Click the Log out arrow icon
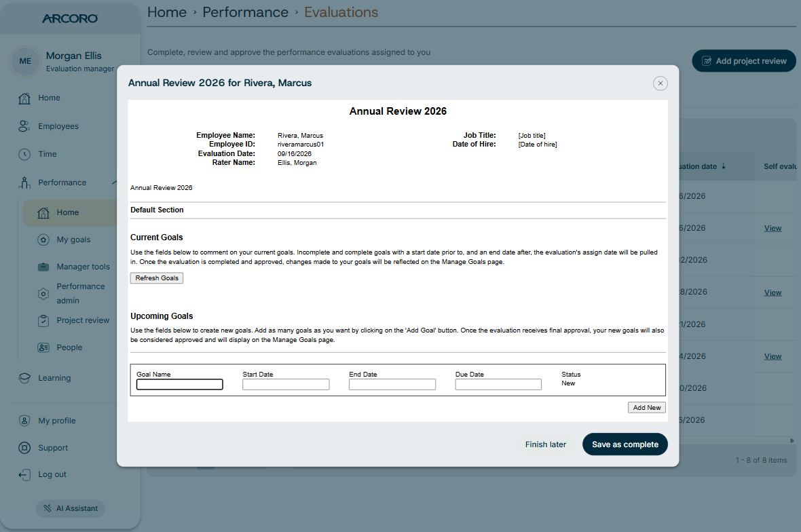This screenshot has height=532, width=801. pyautogui.click(x=24, y=475)
